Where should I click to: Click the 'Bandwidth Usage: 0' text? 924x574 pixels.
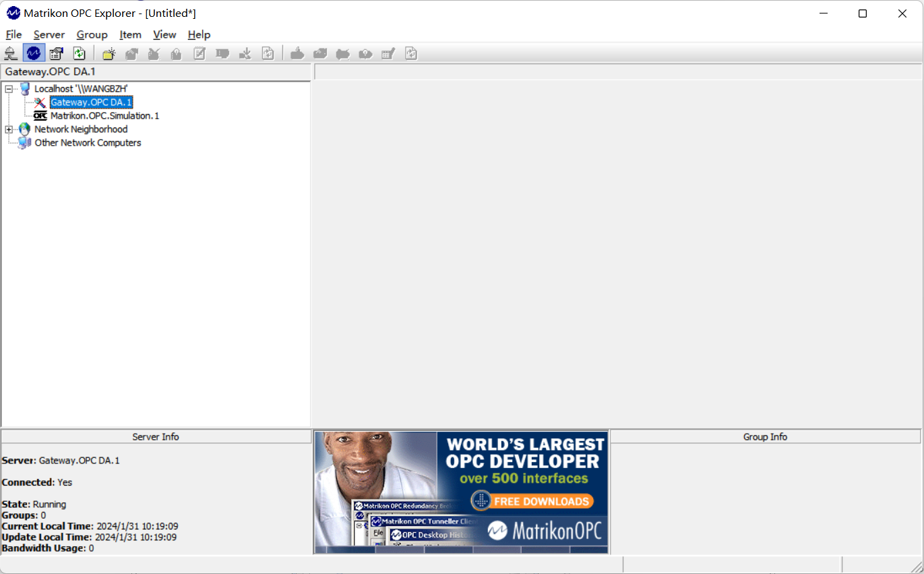coord(48,548)
